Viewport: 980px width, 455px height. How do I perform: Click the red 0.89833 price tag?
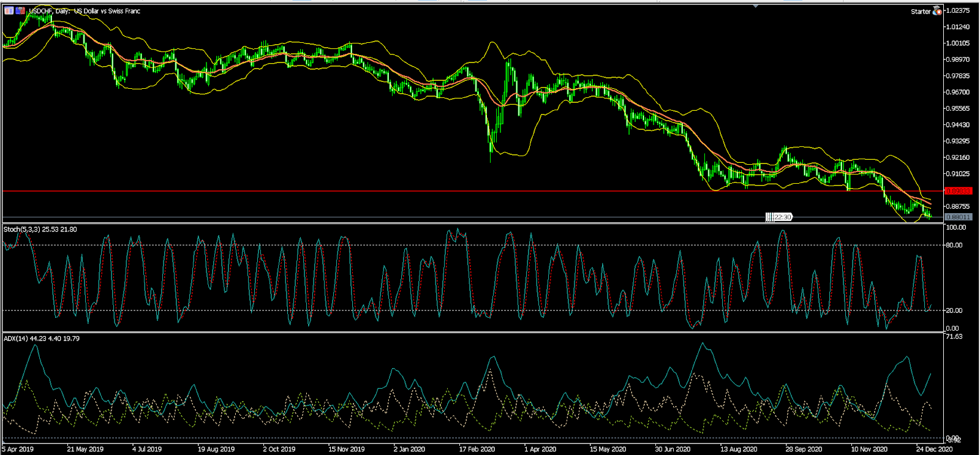pos(958,191)
